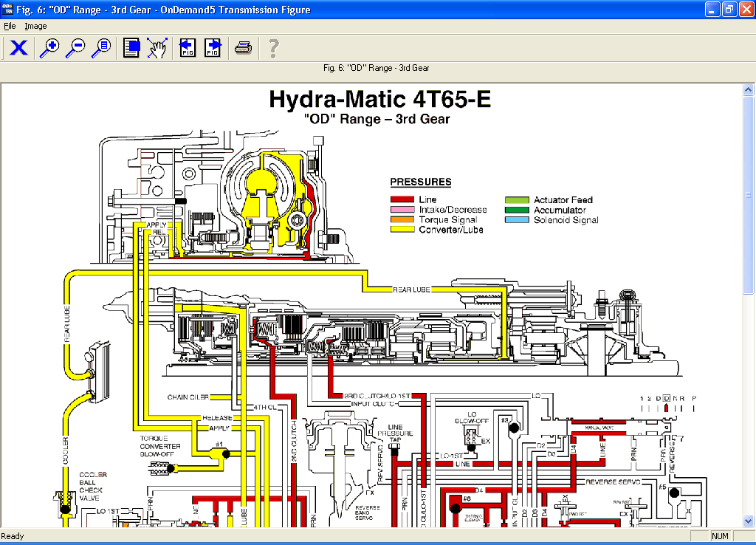This screenshot has width=756, height=545.
Task: Go to the next figure icon
Action: click(x=213, y=48)
